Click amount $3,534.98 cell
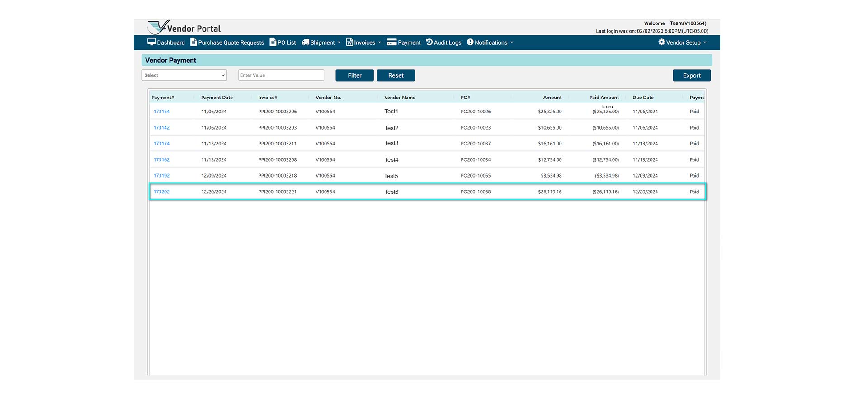868x393 pixels. pyautogui.click(x=551, y=176)
